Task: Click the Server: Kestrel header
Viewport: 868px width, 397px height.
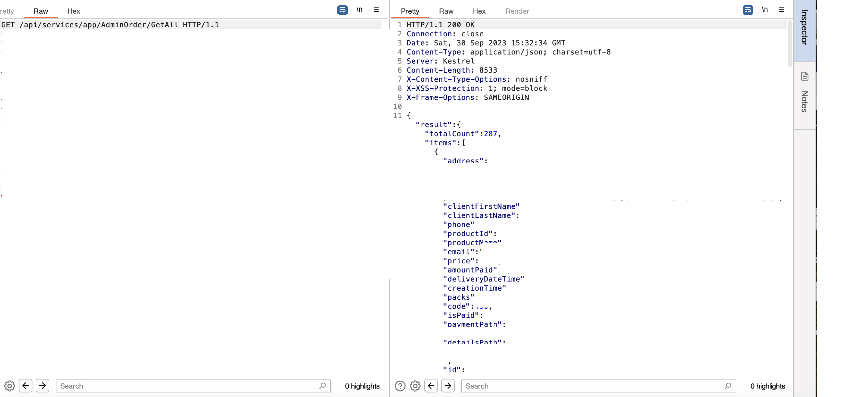Action: 440,61
